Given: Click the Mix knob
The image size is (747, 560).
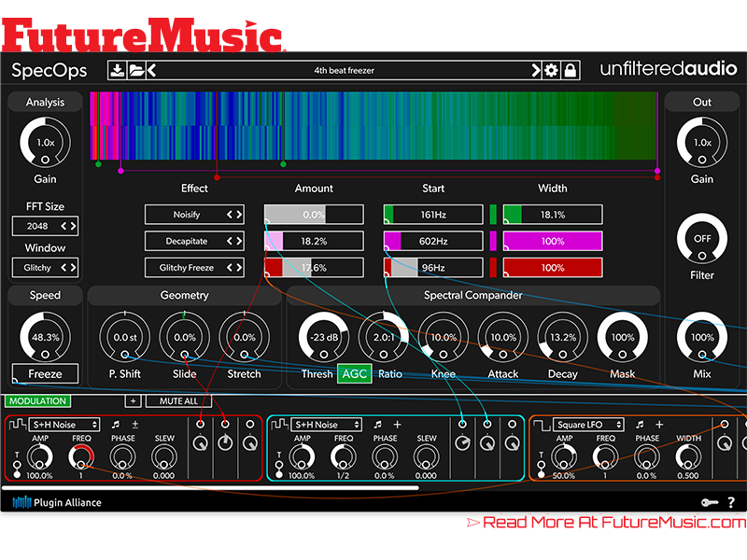Looking at the screenshot, I should pyautogui.click(x=702, y=337).
